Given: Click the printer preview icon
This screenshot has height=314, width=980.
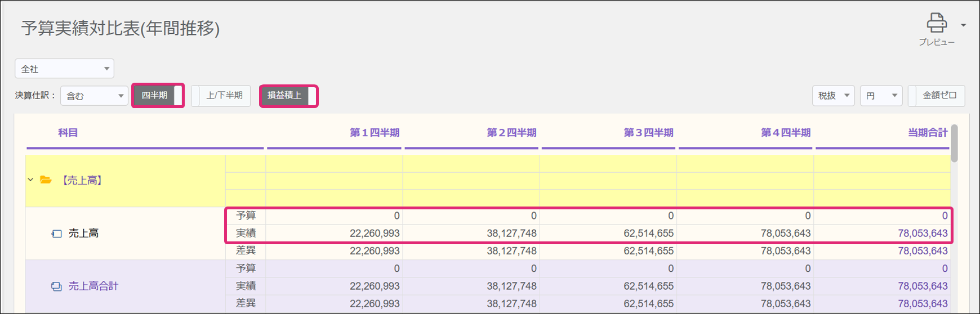Looking at the screenshot, I should tap(937, 24).
